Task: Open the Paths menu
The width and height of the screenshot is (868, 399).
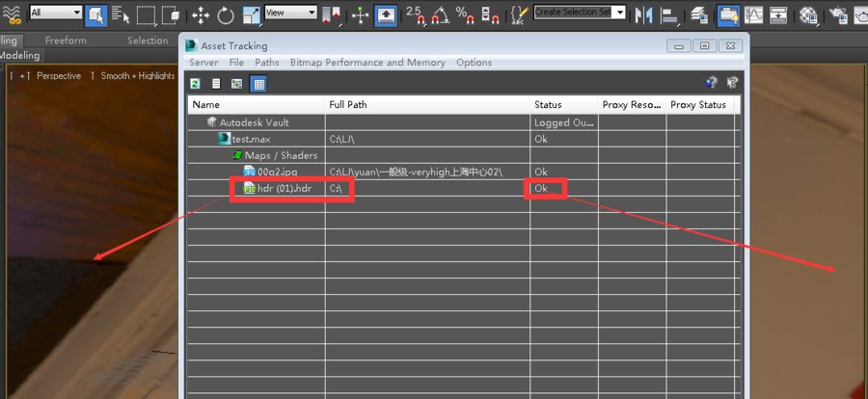Action: 267,63
